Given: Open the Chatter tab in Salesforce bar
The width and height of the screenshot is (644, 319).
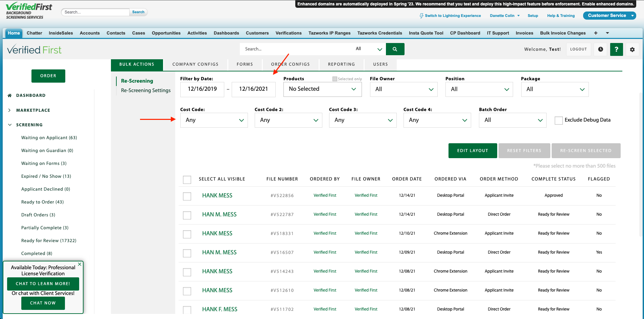Looking at the screenshot, I should (x=34, y=33).
